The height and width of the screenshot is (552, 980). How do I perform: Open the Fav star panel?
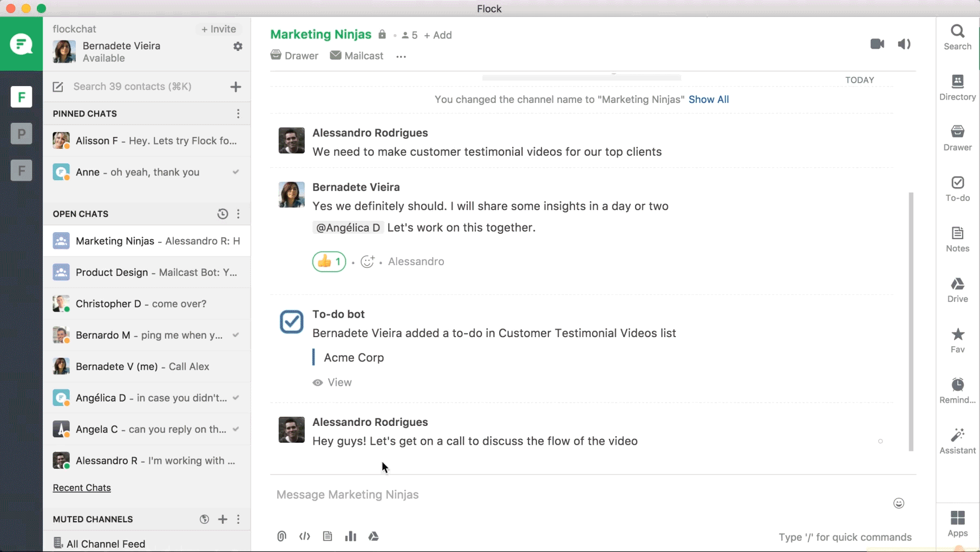point(957,340)
